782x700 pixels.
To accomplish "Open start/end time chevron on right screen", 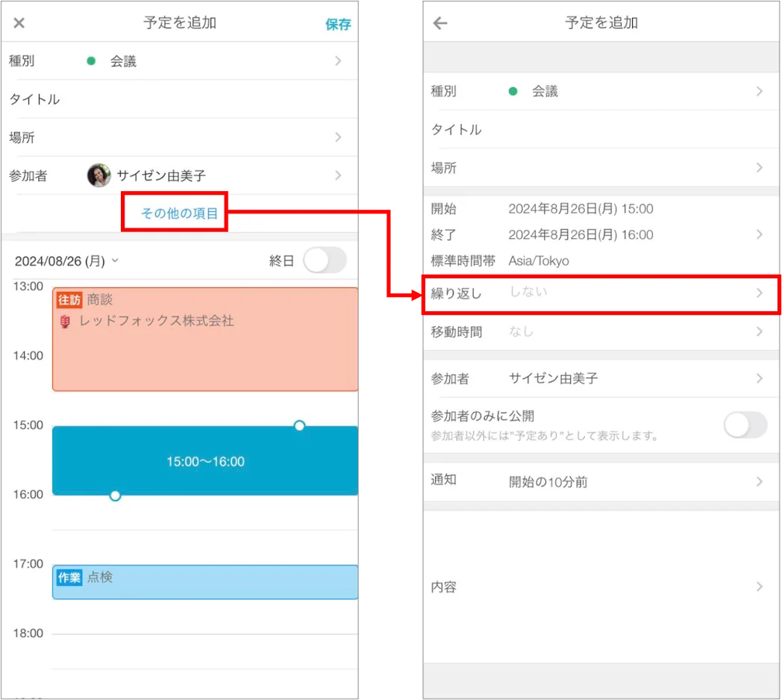I will [760, 234].
